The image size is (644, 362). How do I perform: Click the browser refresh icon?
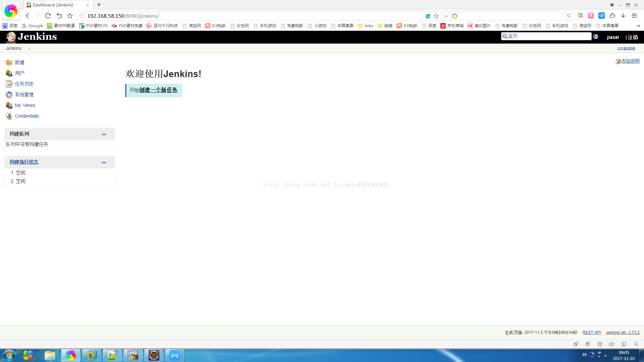tap(48, 16)
